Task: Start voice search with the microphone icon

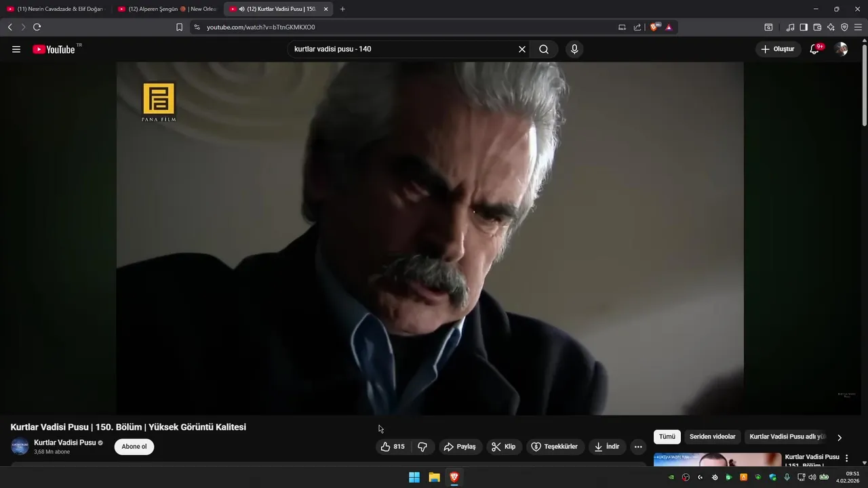Action: pos(574,49)
